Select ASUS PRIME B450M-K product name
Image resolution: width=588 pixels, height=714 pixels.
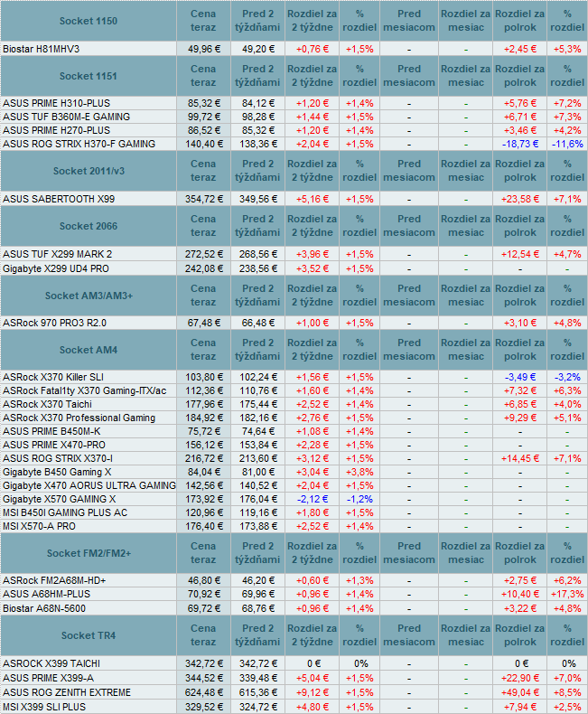(x=51, y=431)
